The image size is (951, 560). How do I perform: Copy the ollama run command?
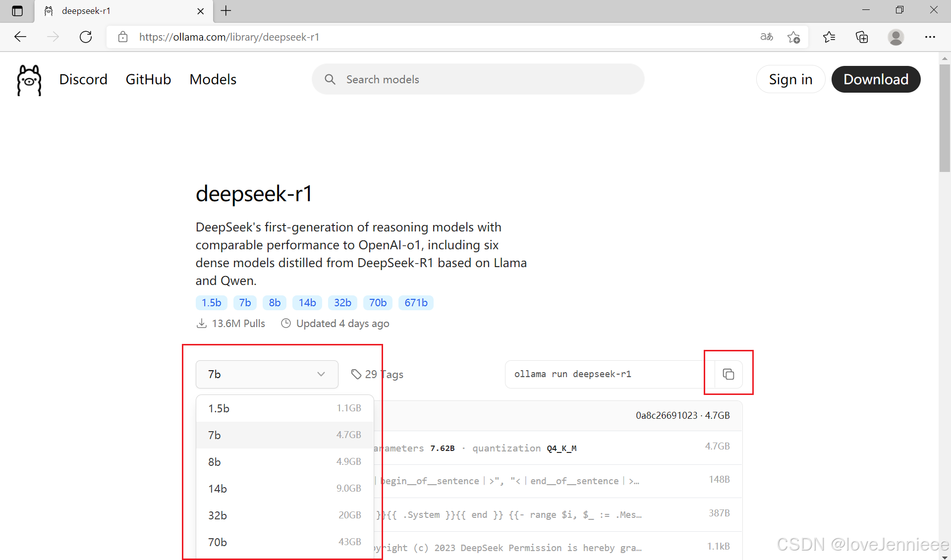tap(728, 374)
